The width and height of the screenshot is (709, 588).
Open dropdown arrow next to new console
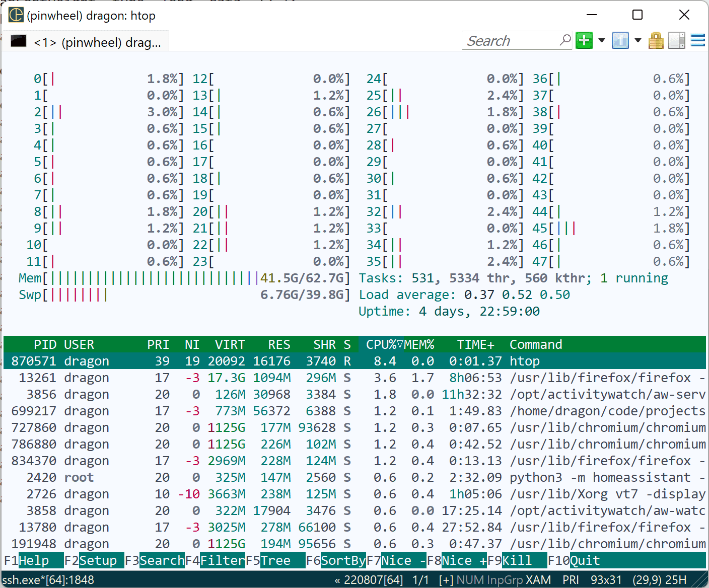(602, 40)
